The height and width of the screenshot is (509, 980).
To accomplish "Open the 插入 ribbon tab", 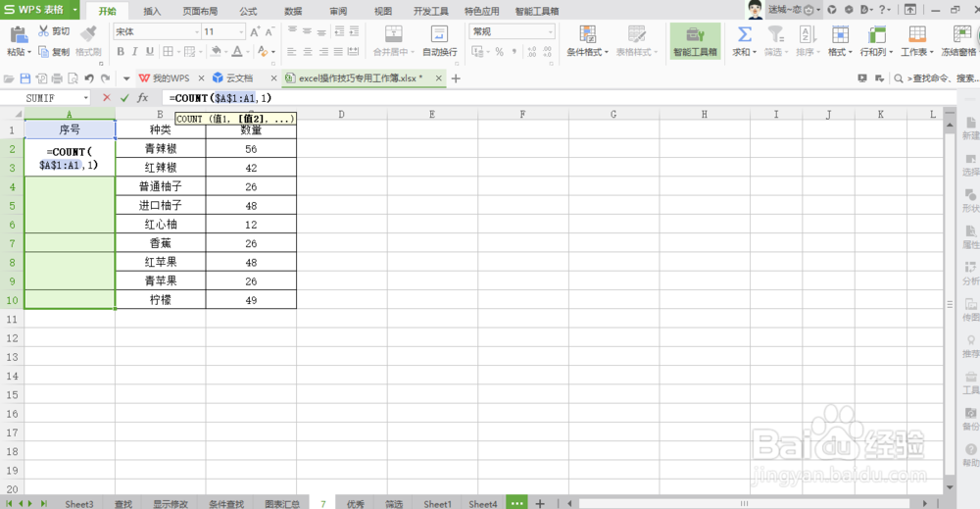I will pyautogui.click(x=152, y=11).
